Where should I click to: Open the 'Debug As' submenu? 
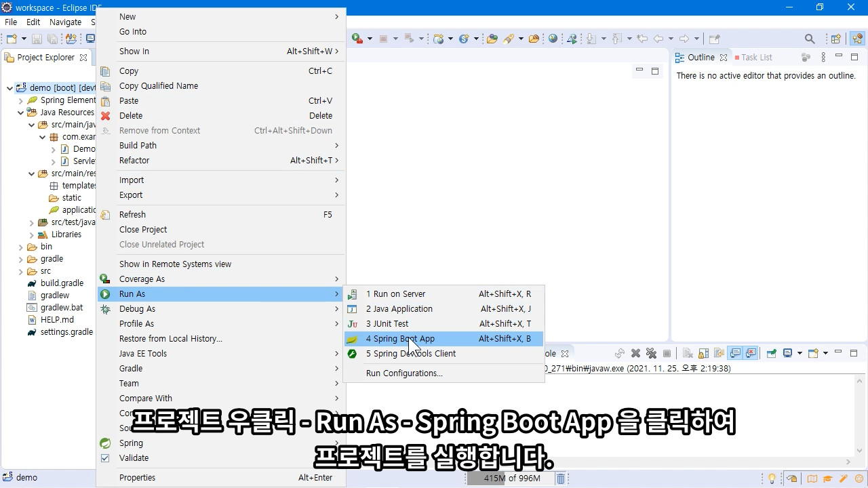(x=220, y=309)
